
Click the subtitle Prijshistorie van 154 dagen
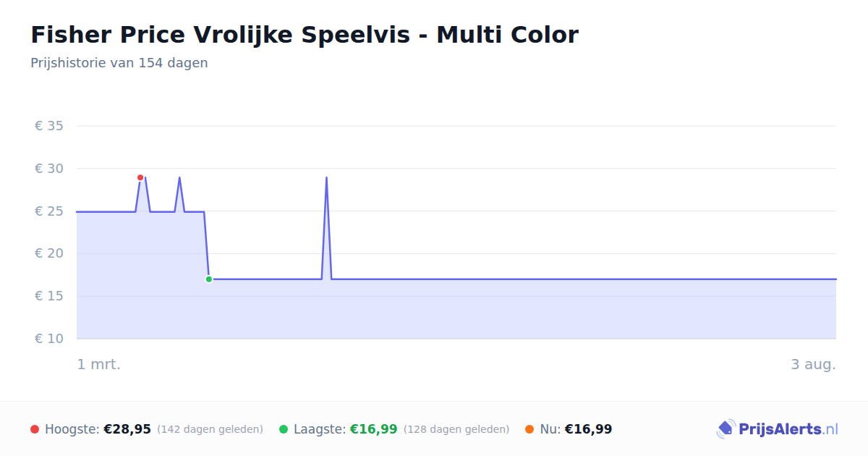(119, 63)
